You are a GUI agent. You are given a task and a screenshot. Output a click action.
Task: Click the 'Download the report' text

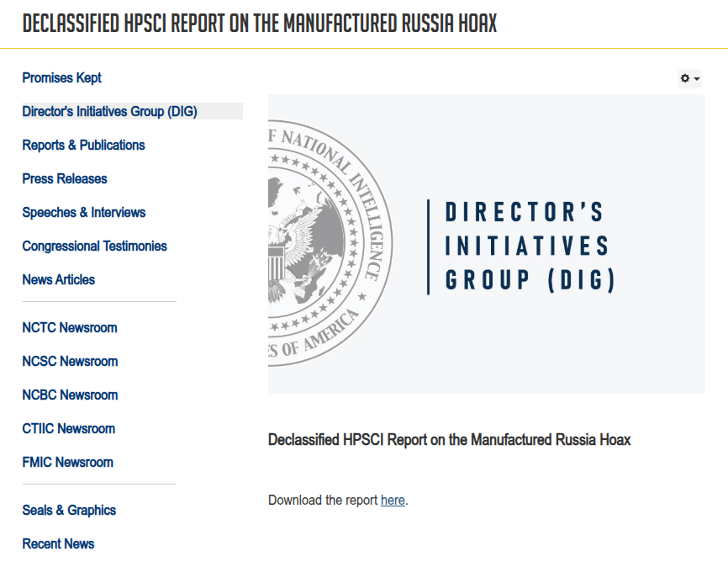tap(323, 500)
